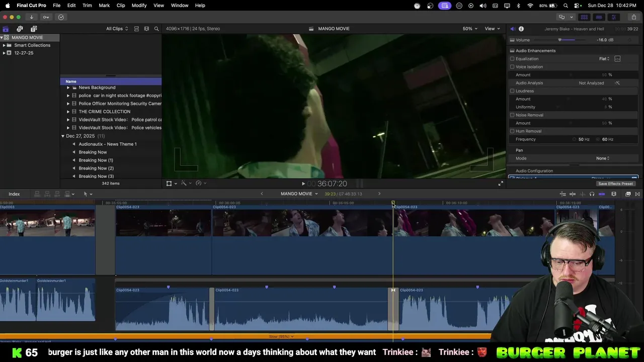Image resolution: width=644 pixels, height=362 pixels.
Task: Toggle audio skimming in timeline toolbar
Action: point(582,194)
